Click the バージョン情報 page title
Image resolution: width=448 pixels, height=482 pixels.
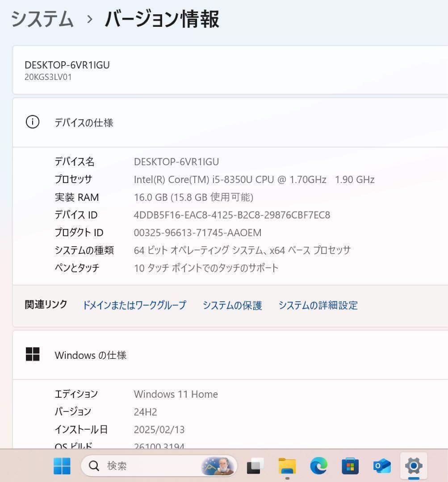point(162,19)
